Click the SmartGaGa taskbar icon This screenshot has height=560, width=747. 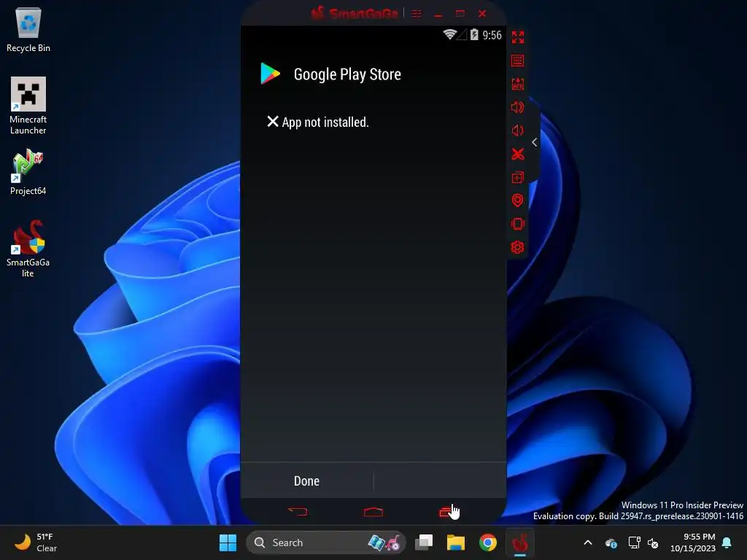tap(519, 542)
